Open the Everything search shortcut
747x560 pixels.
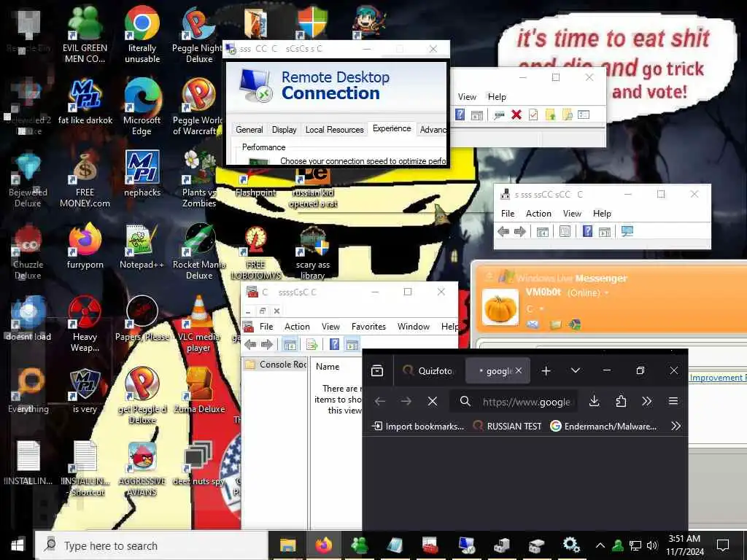[x=28, y=391]
